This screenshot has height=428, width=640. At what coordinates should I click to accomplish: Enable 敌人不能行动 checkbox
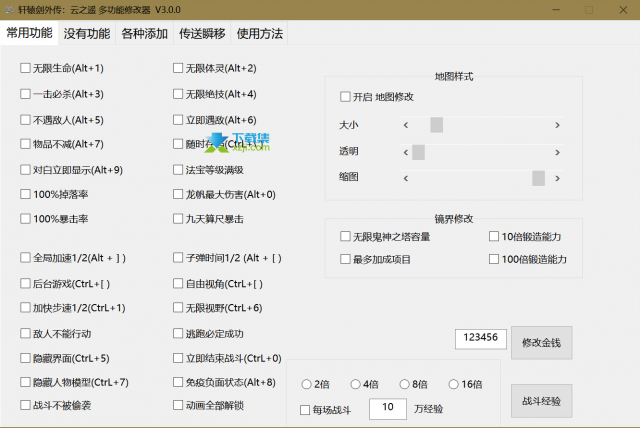[x=25, y=334]
